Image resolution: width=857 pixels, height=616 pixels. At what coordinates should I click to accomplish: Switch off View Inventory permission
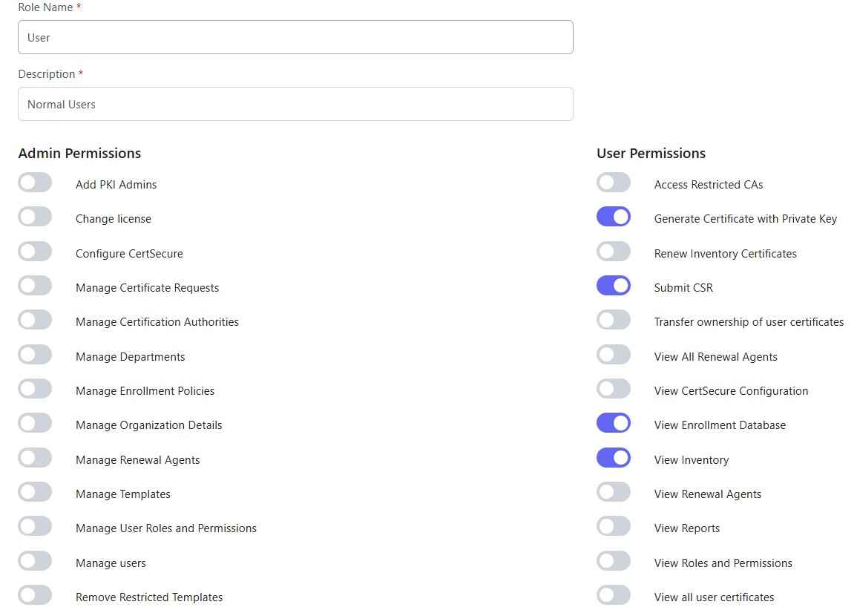click(614, 458)
